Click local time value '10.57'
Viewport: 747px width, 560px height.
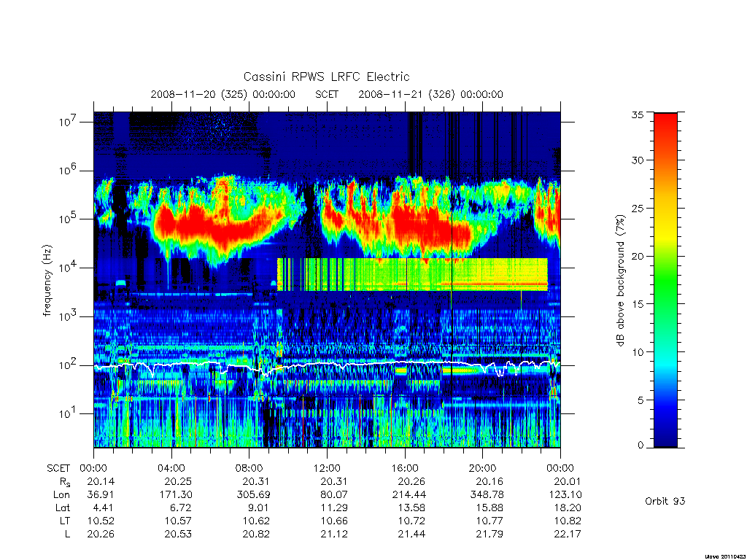click(x=179, y=521)
